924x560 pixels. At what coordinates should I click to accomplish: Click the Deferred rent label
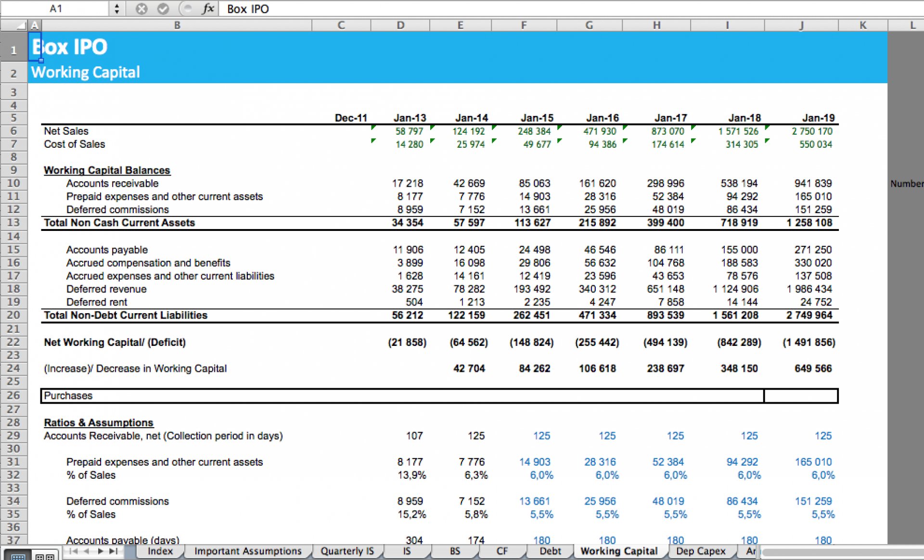point(97,302)
